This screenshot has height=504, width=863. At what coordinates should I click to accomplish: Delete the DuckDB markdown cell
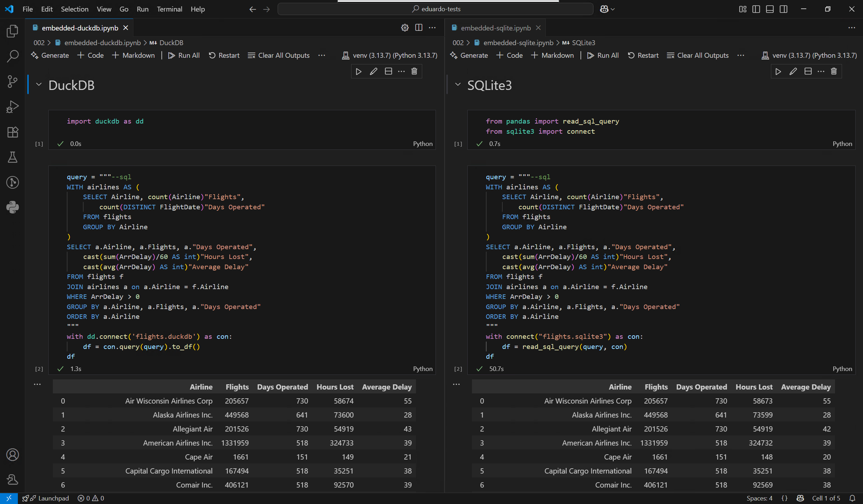[x=414, y=71]
